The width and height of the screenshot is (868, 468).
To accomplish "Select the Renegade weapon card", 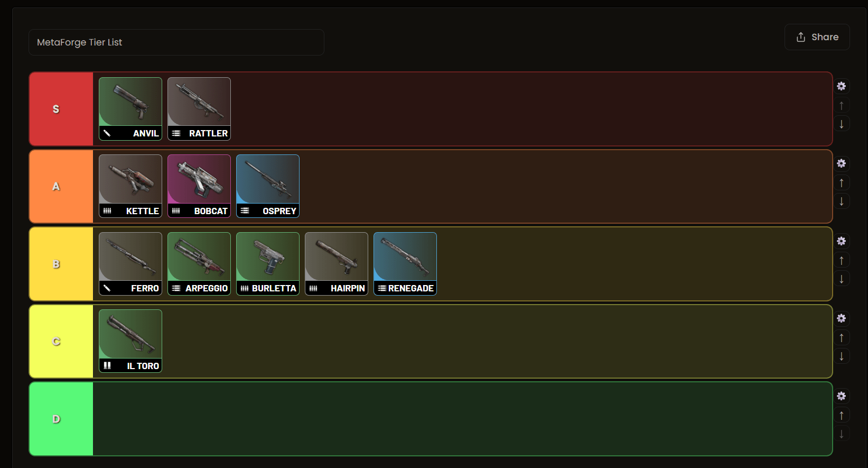I will click(x=405, y=264).
